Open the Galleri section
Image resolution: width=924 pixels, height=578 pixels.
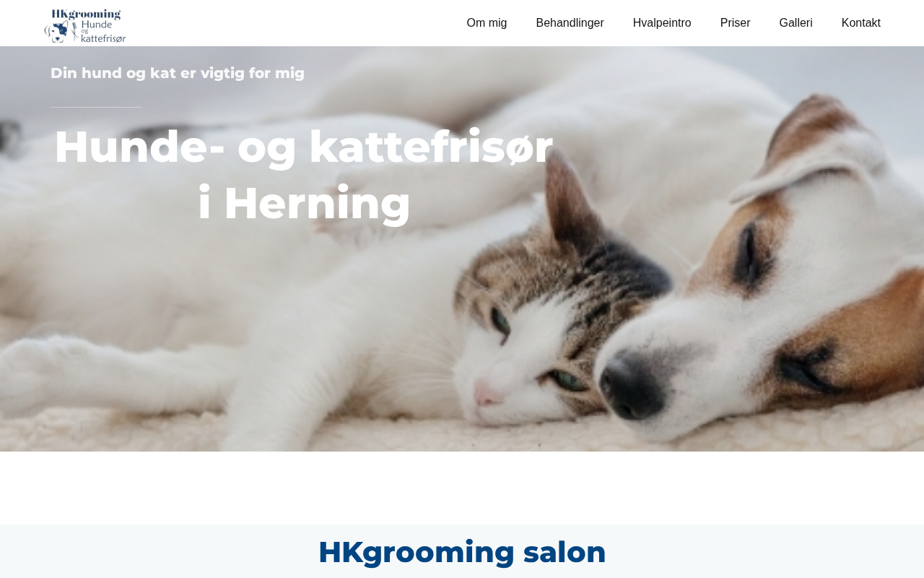[796, 23]
